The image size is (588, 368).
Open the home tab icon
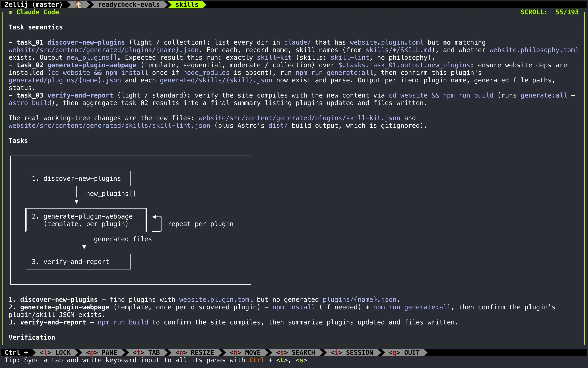78,4
